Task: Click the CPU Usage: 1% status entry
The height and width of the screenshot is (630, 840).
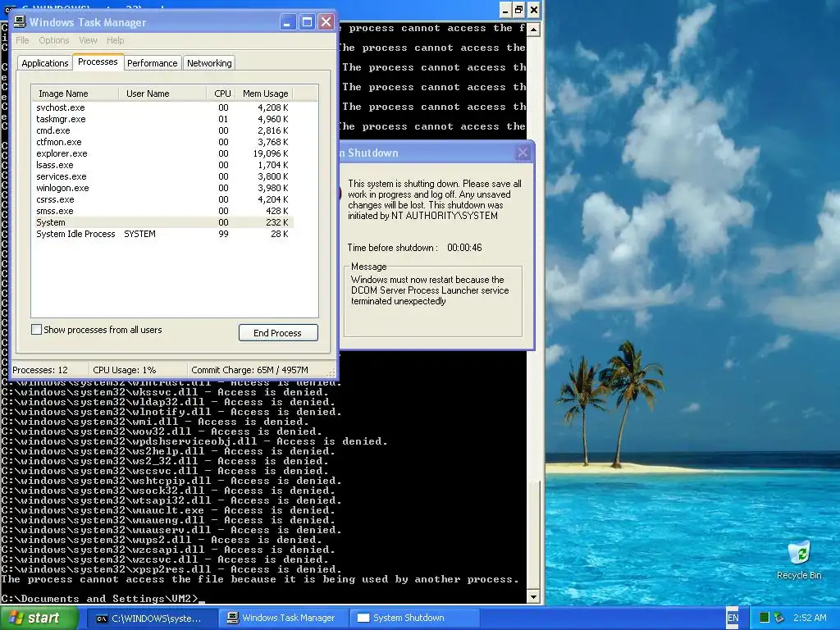Action: 125,370
